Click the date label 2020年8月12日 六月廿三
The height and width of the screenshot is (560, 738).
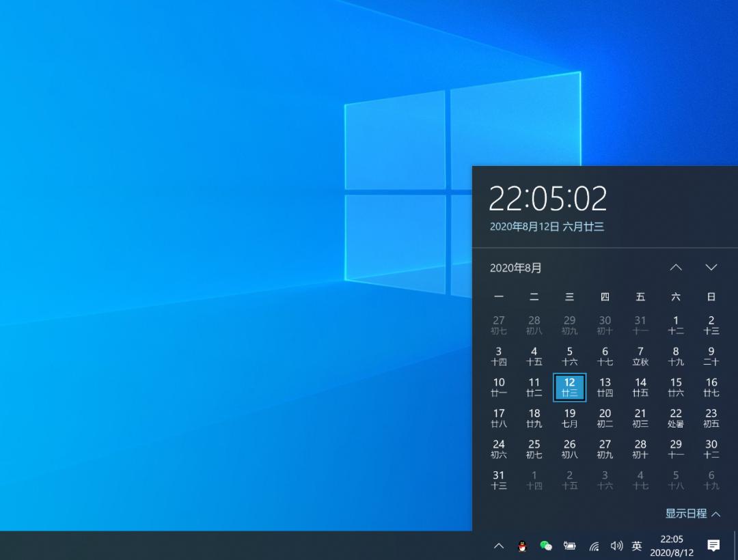click(x=546, y=226)
